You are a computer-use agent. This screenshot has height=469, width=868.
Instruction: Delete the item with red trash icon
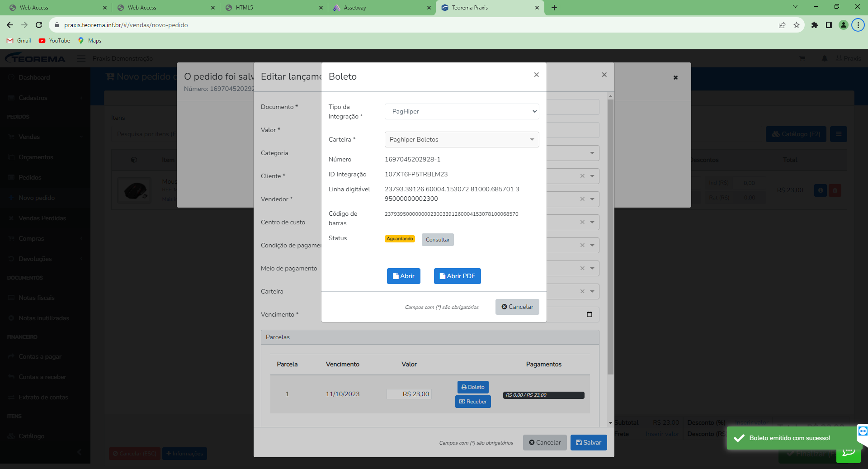pos(835,190)
